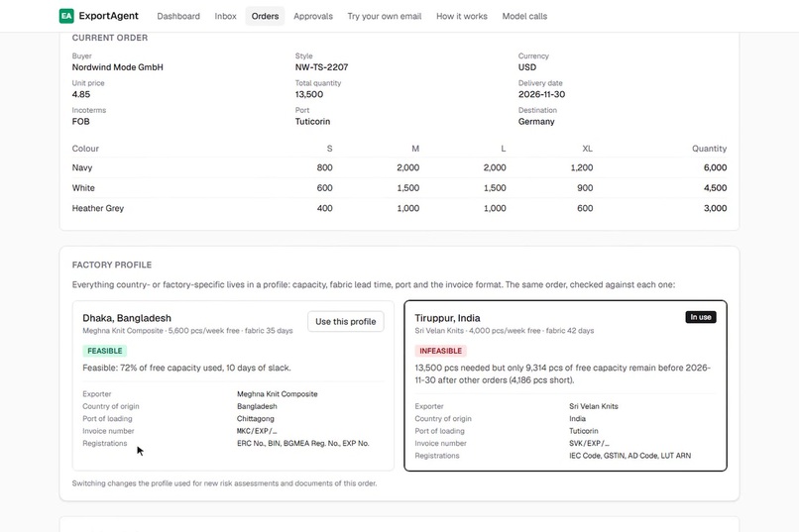The width and height of the screenshot is (799, 532).
Task: Click the FACTORY PROFILE section heading
Action: click(x=112, y=265)
